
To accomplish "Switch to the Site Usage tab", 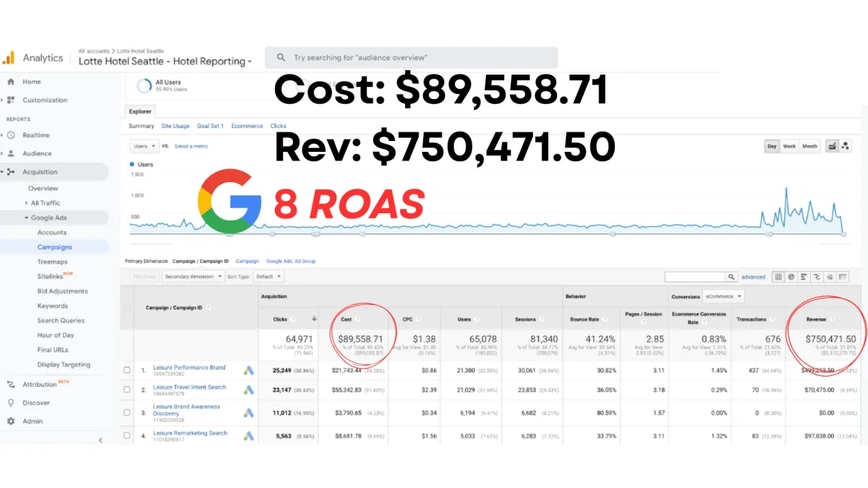I will 176,126.
